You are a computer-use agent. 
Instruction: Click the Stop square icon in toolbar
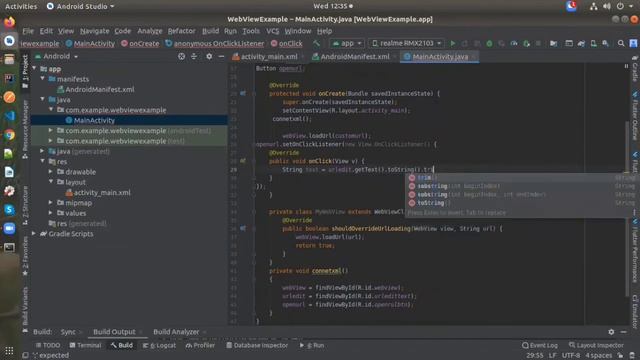coord(538,43)
